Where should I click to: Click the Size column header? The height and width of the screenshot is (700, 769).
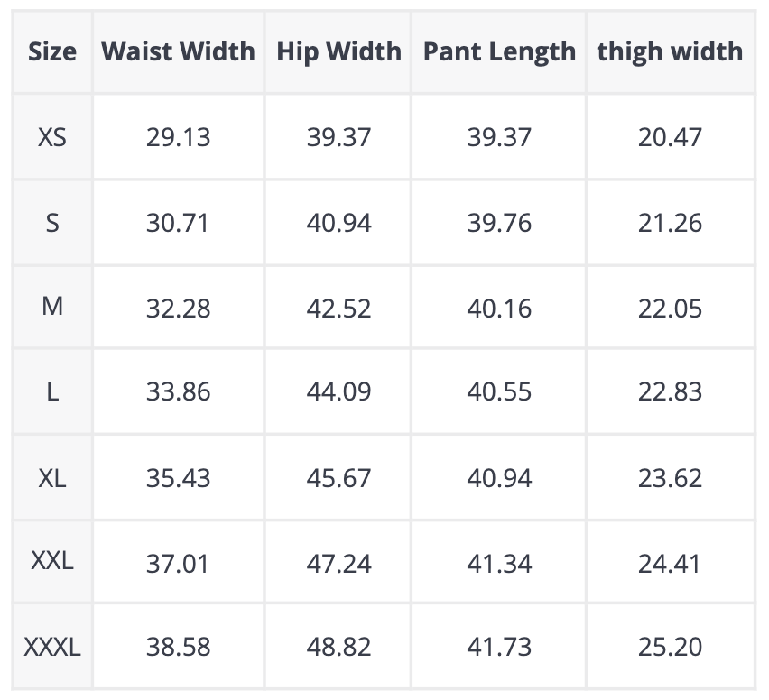[x=52, y=51]
